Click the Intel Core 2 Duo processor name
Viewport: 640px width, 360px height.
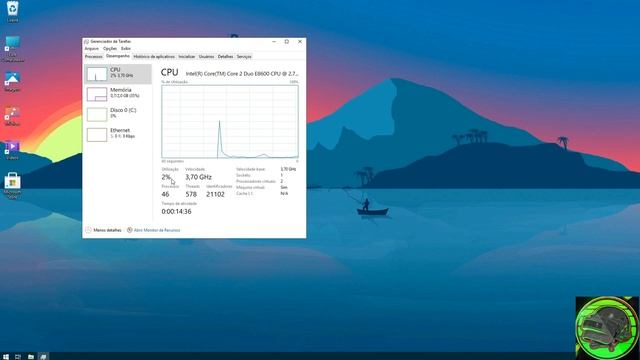(x=242, y=73)
